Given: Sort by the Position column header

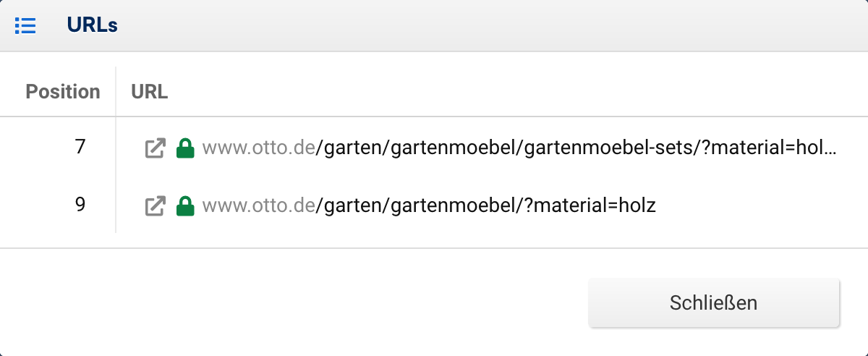Looking at the screenshot, I should (63, 92).
